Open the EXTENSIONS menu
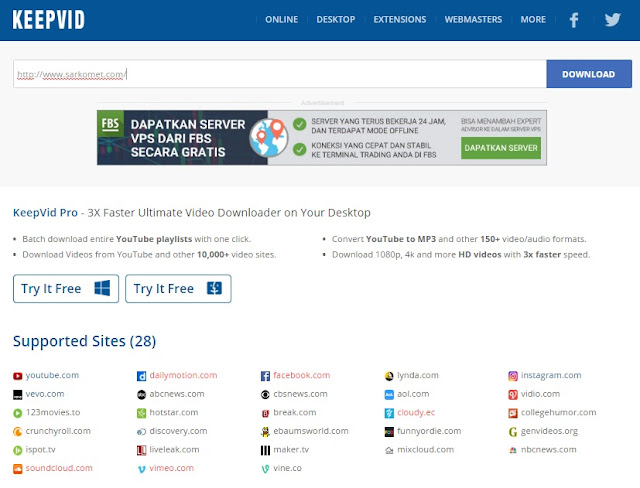Image resolution: width=640 pixels, height=488 pixels. point(400,20)
